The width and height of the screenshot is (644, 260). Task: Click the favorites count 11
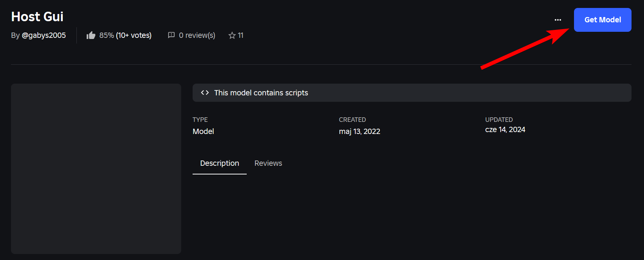[241, 35]
